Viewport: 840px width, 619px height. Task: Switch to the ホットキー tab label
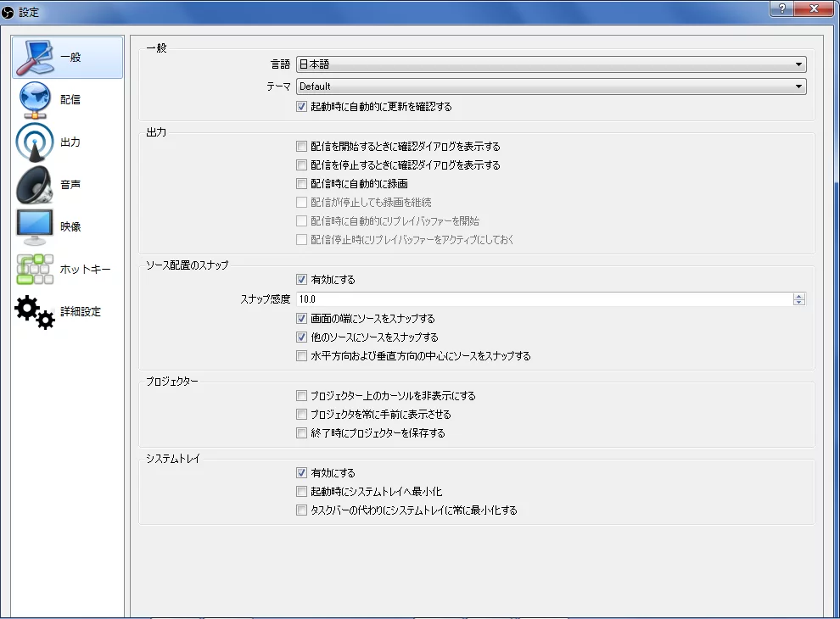tap(85, 270)
